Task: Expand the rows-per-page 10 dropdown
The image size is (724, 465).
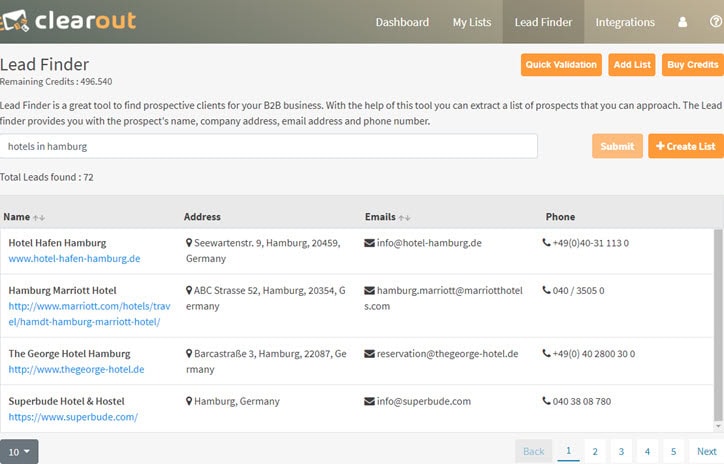Action: 19,452
